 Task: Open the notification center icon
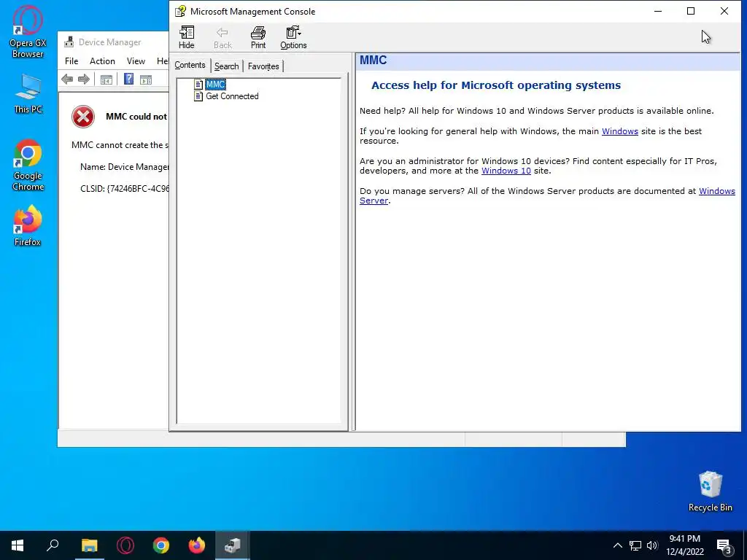[x=724, y=546]
